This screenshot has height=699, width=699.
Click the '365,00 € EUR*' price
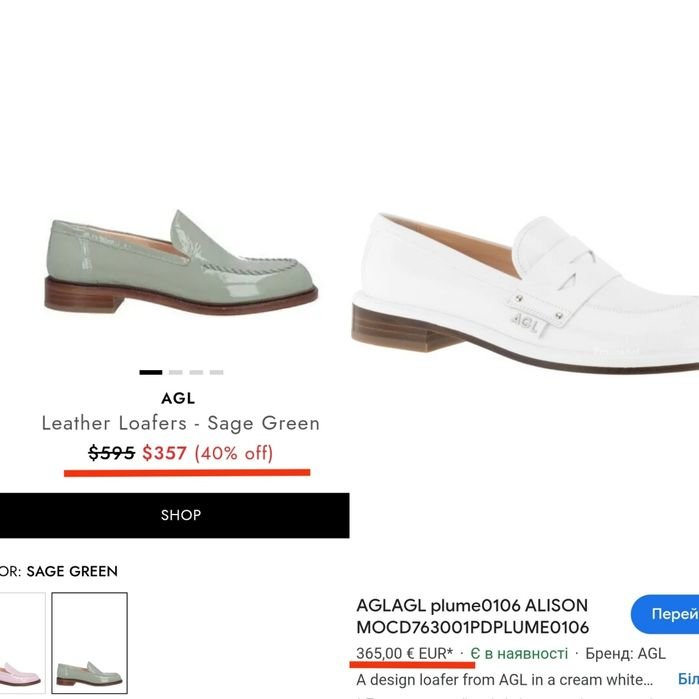click(404, 654)
